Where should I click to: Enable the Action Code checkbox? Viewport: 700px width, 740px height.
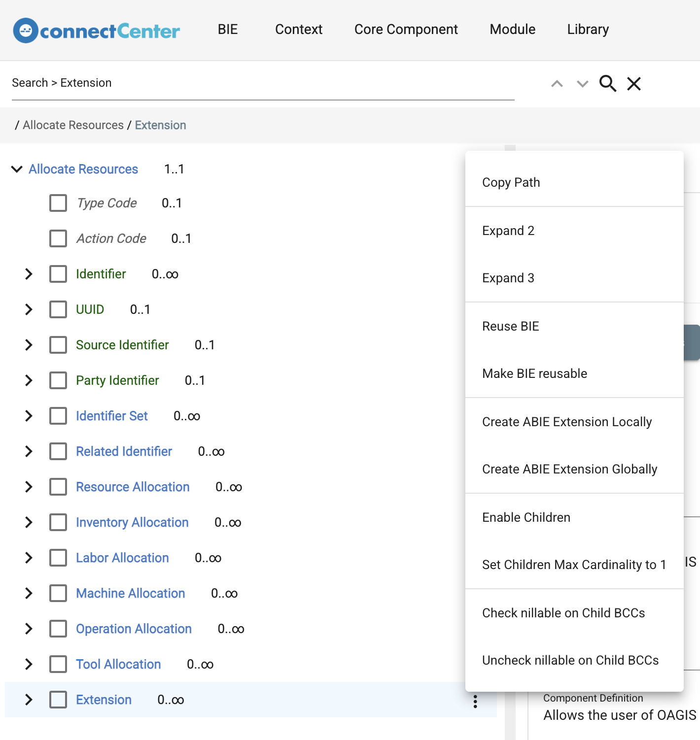coord(58,238)
